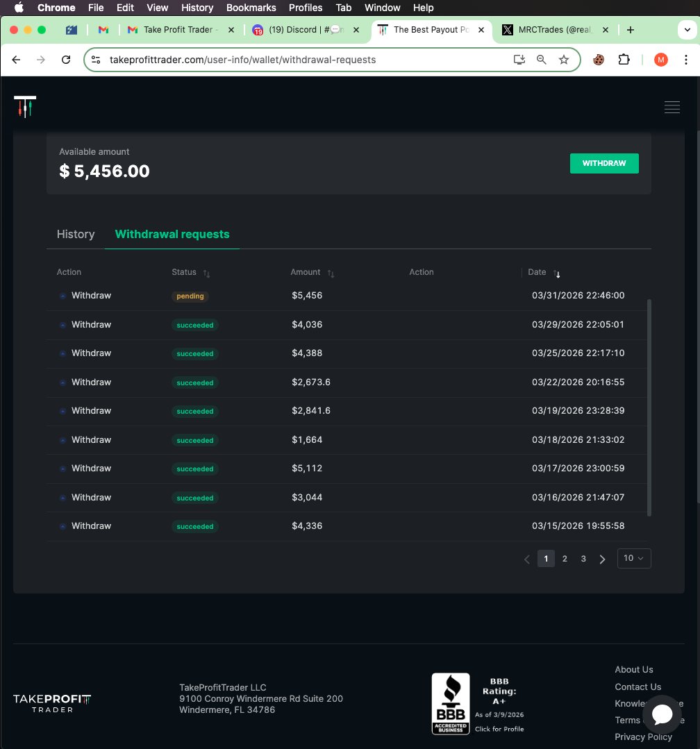Open the Privacy Policy link
The width and height of the screenshot is (700, 749).
point(643,737)
